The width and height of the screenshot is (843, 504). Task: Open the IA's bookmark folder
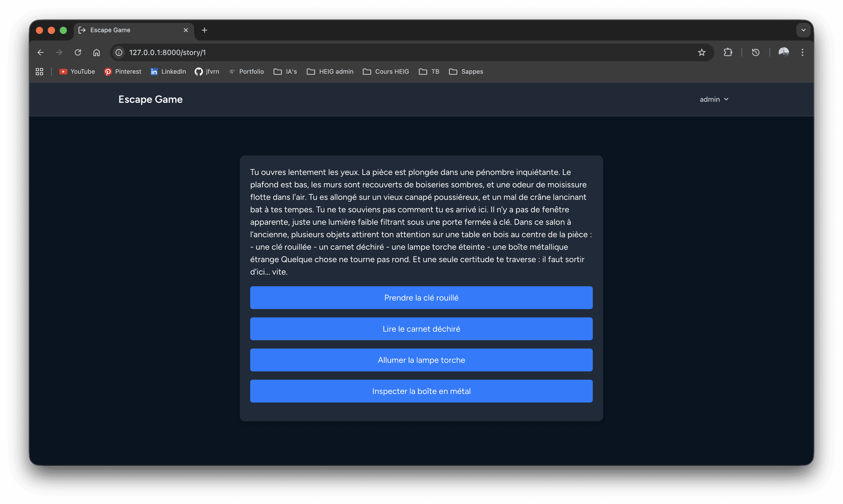[285, 71]
